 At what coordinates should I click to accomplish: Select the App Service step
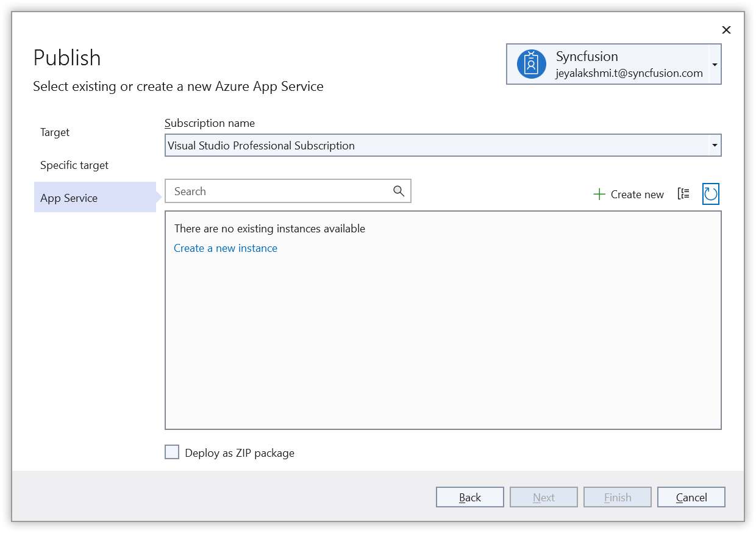[x=68, y=197]
